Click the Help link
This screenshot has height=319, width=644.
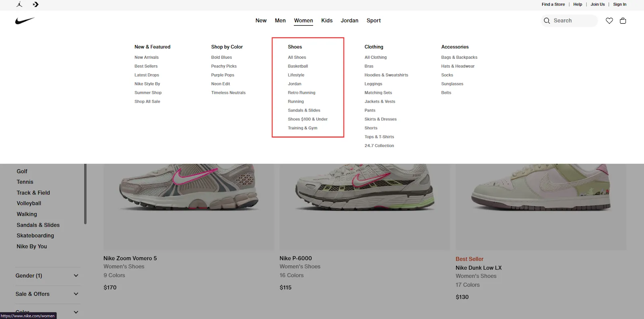(x=578, y=4)
